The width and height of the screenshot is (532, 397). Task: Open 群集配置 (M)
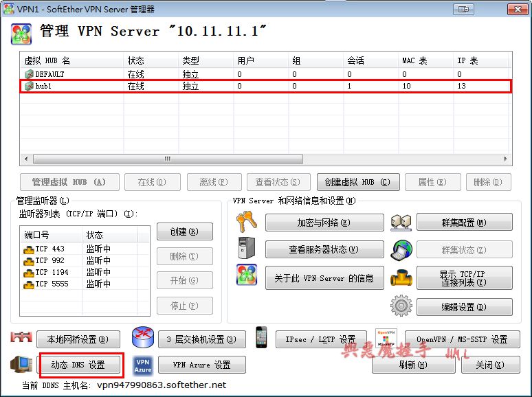(464, 223)
